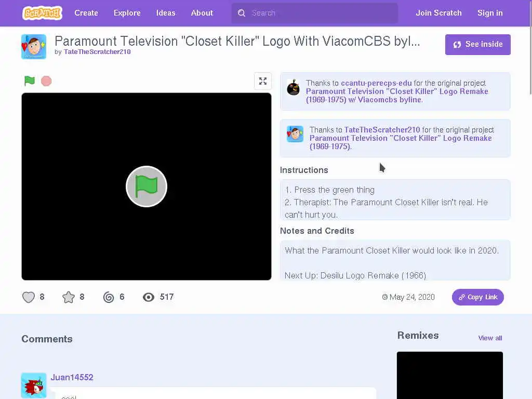Screen dimensions: 532x399
Task: Open the About menu item
Action: 202,13
